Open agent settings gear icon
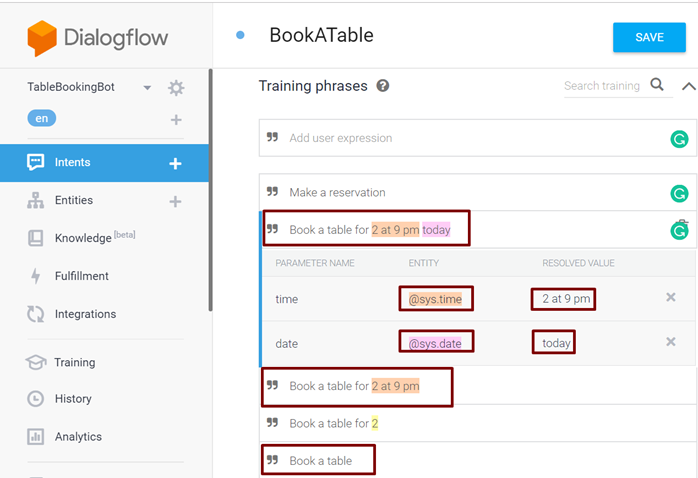The image size is (698, 478). pyautogui.click(x=176, y=88)
